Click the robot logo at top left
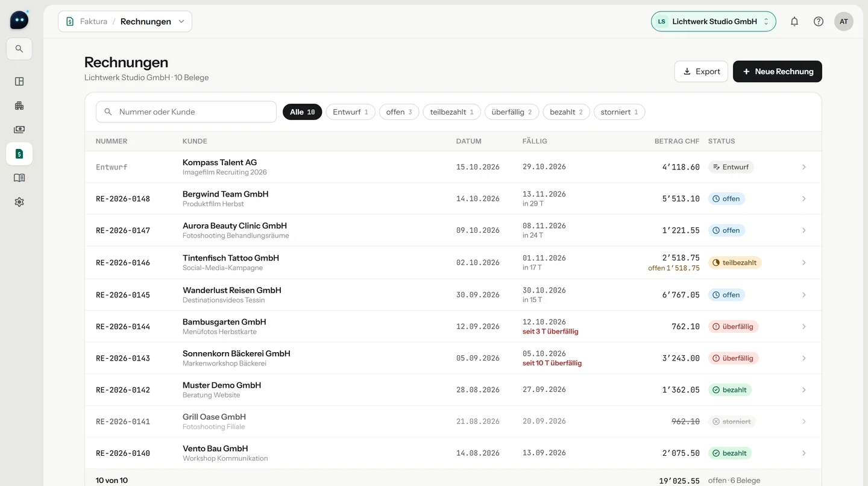 19,20
